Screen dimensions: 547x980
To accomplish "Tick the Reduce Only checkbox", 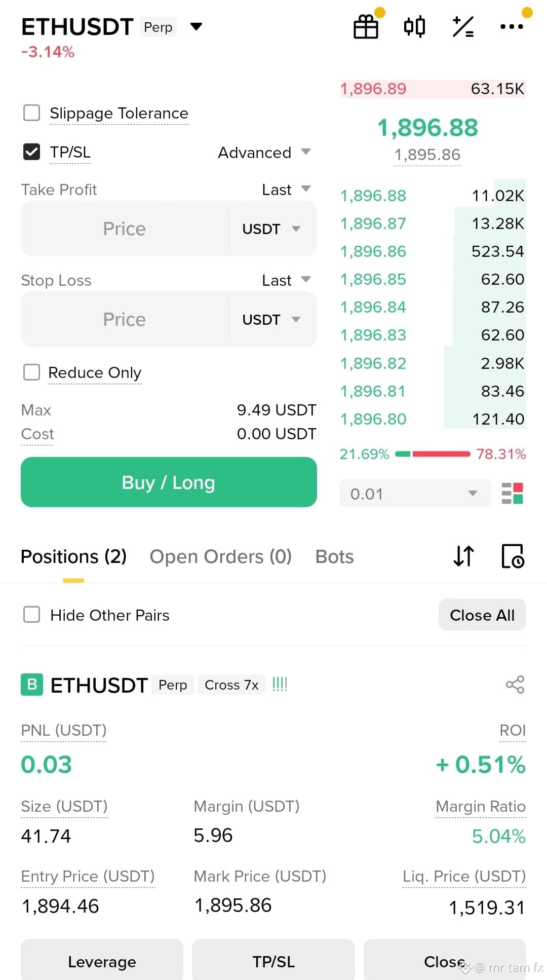I will (32, 372).
